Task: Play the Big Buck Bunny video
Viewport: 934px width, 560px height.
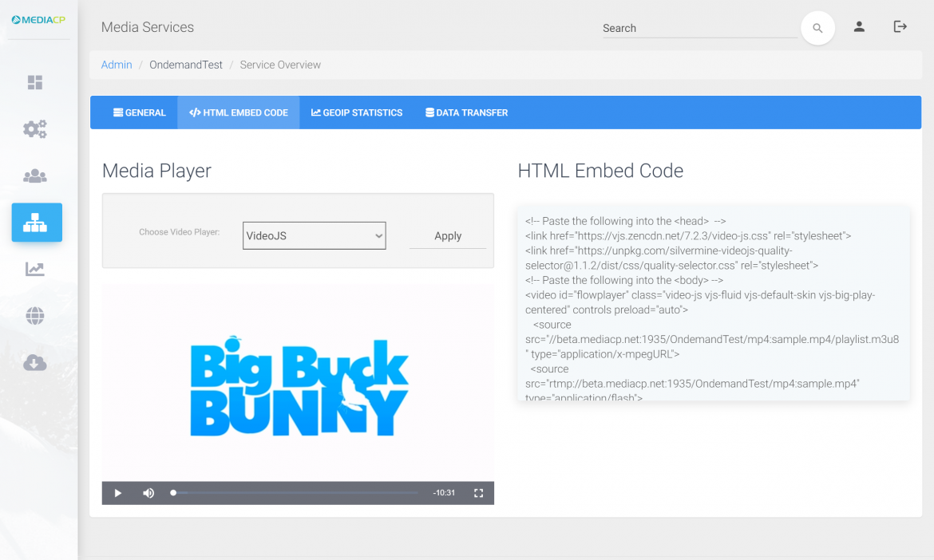Action: [118, 493]
